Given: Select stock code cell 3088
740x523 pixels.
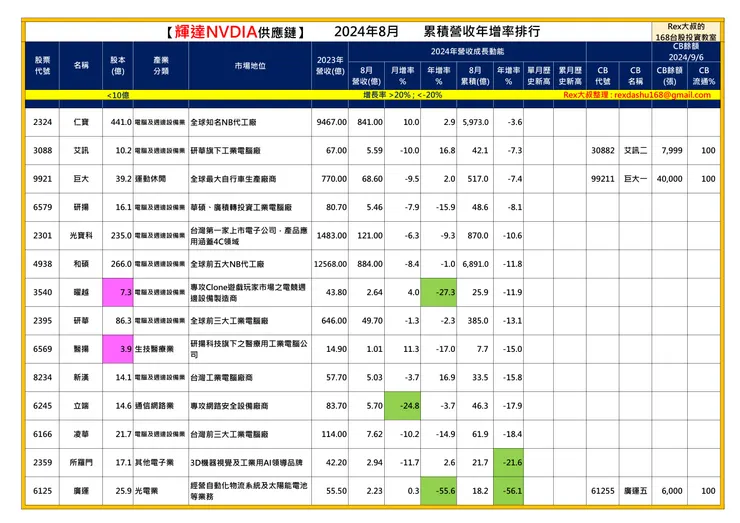Looking at the screenshot, I should point(42,151).
